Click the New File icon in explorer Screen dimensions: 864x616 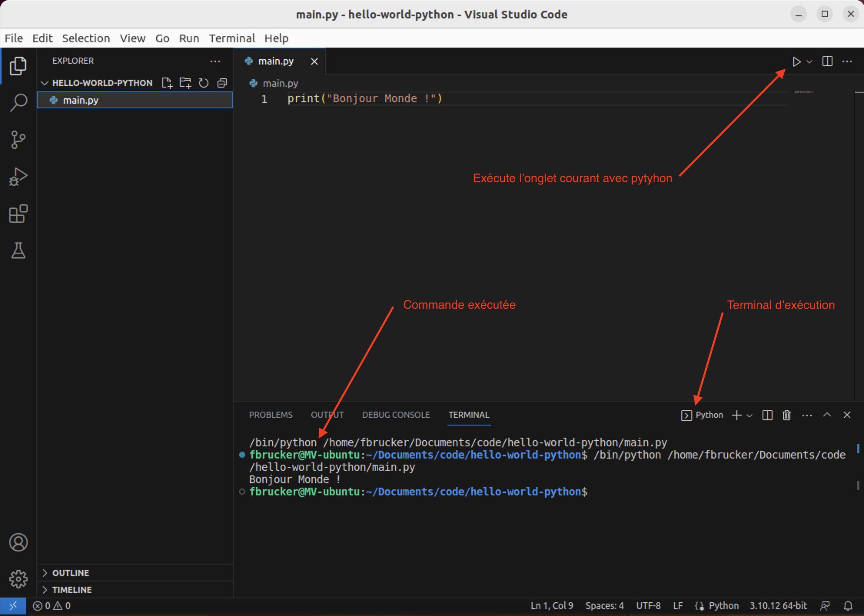pyautogui.click(x=167, y=83)
